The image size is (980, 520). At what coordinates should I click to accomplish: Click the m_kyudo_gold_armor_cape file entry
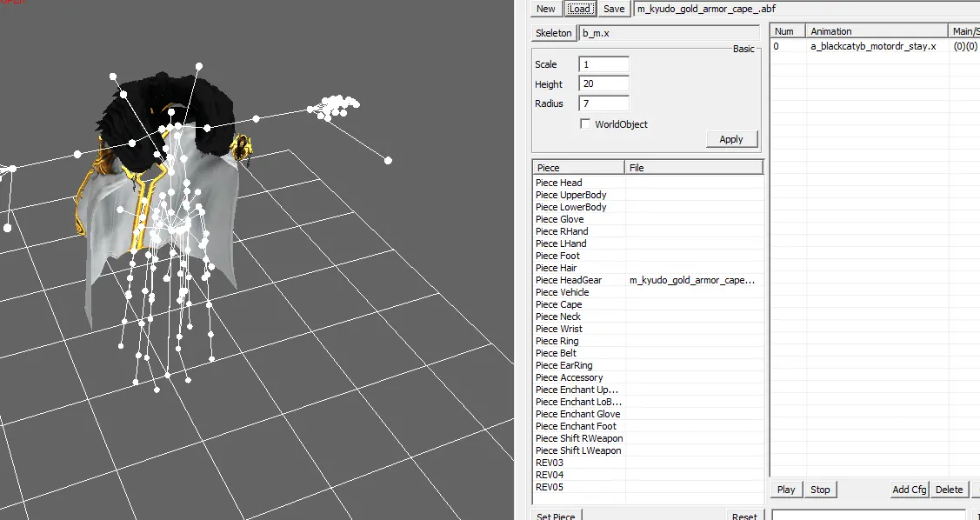(x=692, y=280)
